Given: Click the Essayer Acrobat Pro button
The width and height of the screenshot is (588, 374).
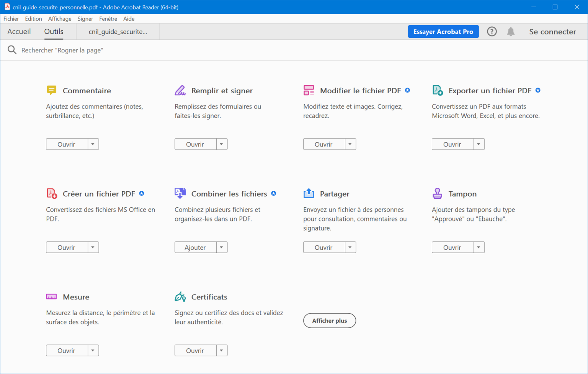Looking at the screenshot, I should tap(443, 32).
